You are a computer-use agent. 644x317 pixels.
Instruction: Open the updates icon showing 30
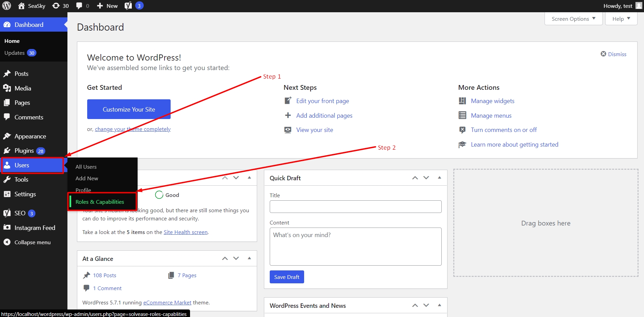56,6
